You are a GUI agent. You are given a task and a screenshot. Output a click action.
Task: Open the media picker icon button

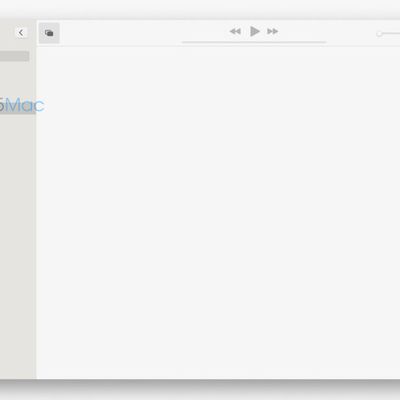click(x=49, y=33)
